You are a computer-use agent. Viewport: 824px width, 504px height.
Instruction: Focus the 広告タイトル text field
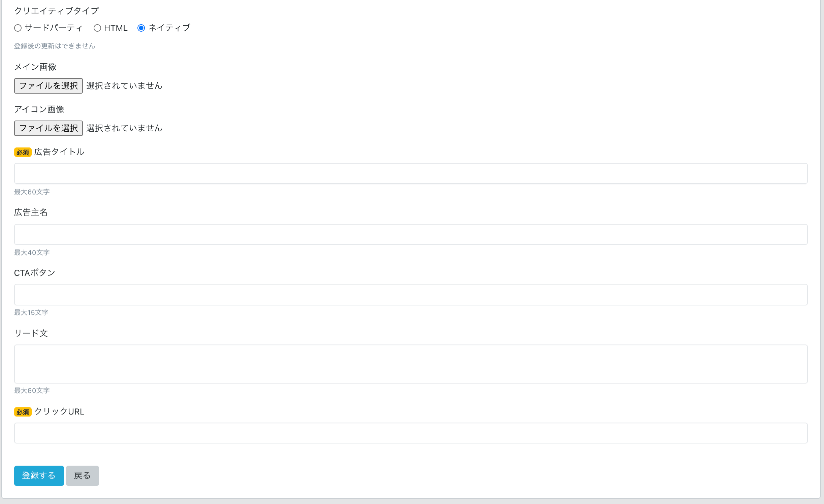coord(411,174)
